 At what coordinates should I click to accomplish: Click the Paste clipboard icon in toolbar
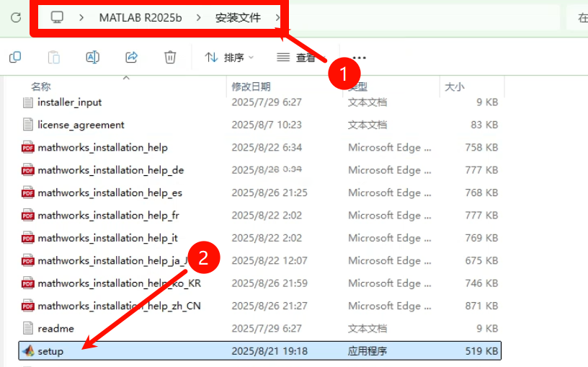[x=53, y=58]
